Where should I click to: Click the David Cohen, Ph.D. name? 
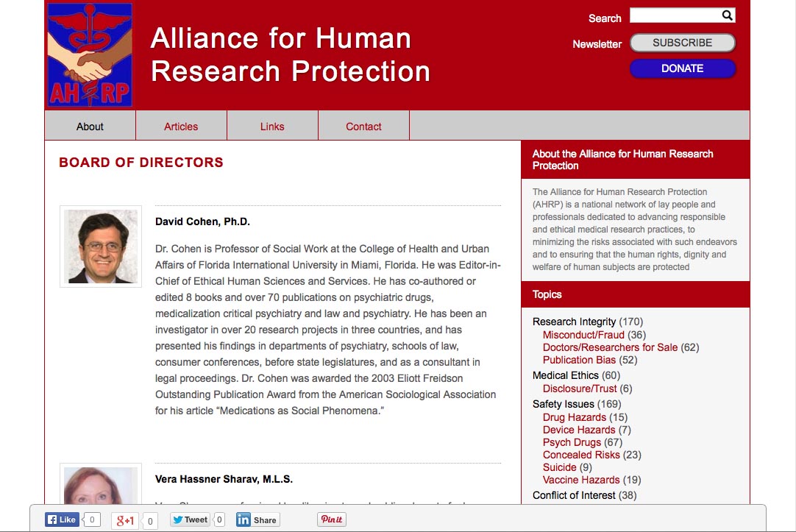click(202, 221)
